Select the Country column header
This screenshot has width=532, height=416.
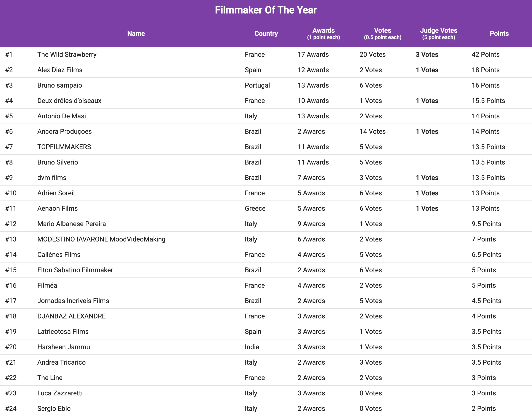(266, 34)
